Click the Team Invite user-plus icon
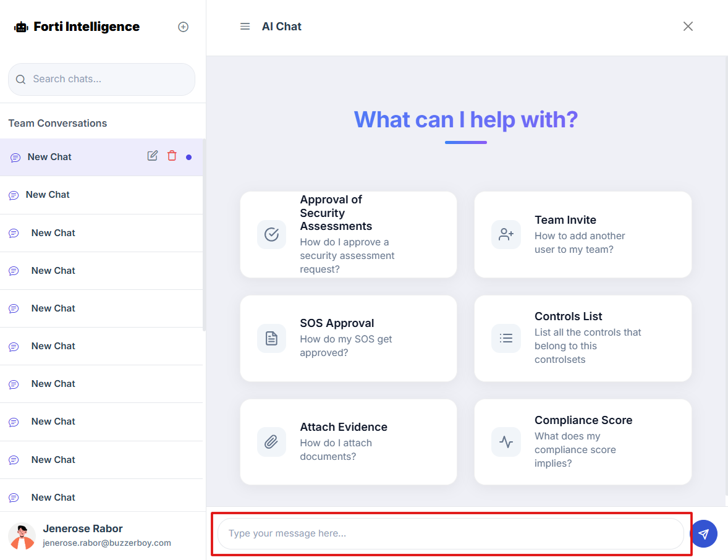728x560 pixels. pyautogui.click(x=506, y=234)
